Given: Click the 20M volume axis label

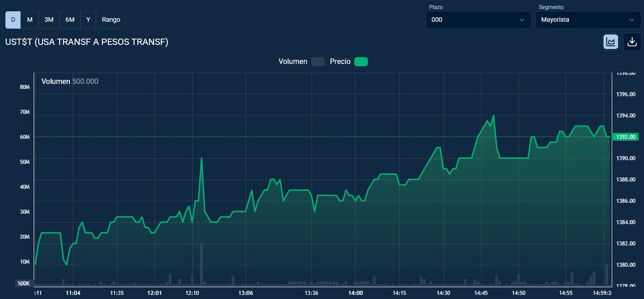Looking at the screenshot, I should (x=24, y=237).
